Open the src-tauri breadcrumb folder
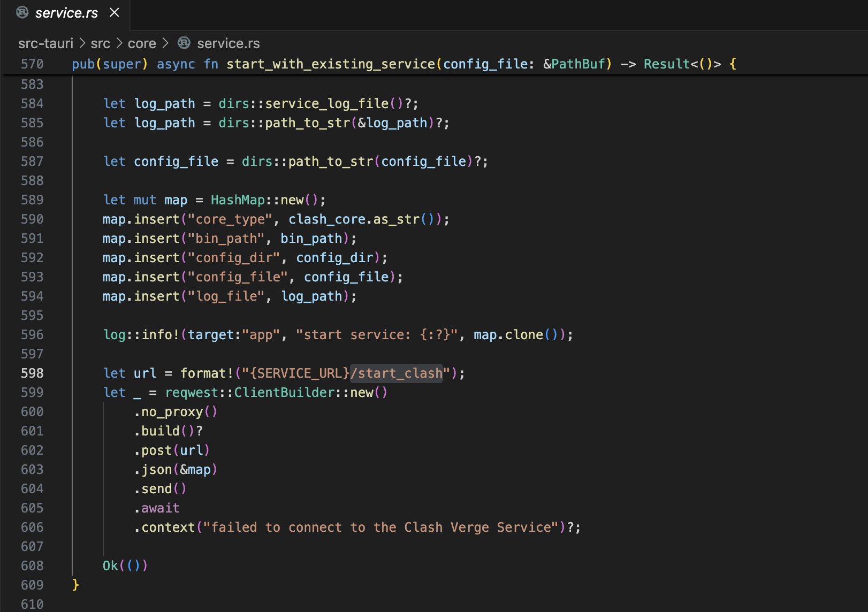The width and height of the screenshot is (868, 612). point(45,43)
